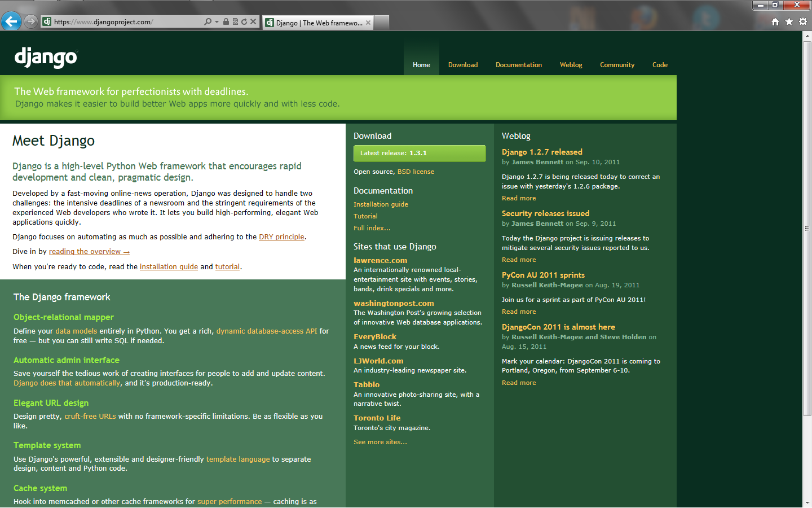Click Read more under Security releases issued
The width and height of the screenshot is (812, 508).
(519, 260)
